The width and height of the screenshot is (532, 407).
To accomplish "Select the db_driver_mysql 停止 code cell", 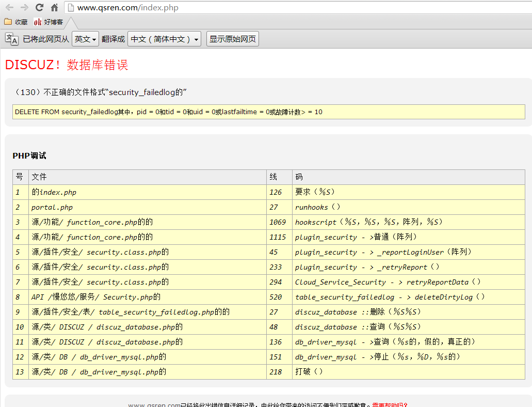I will point(409,356).
